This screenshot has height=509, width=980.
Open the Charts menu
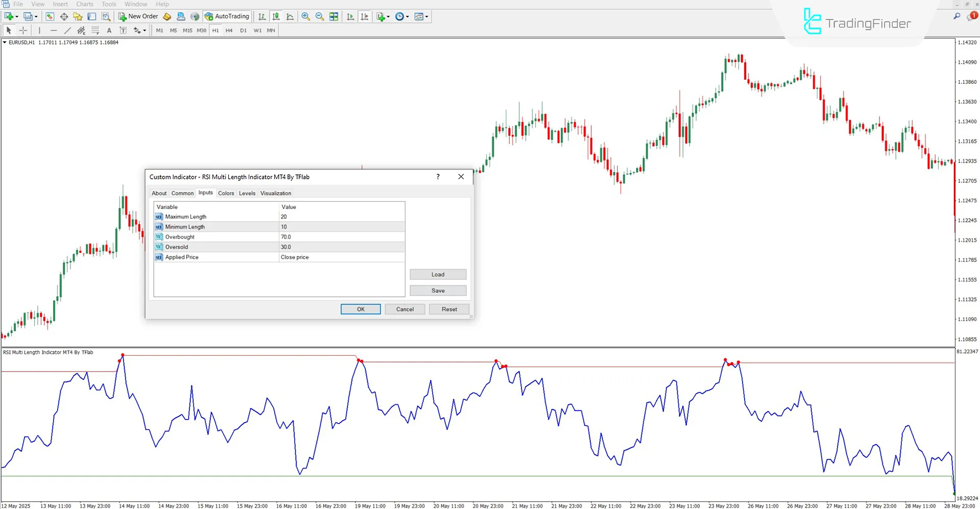tap(84, 4)
